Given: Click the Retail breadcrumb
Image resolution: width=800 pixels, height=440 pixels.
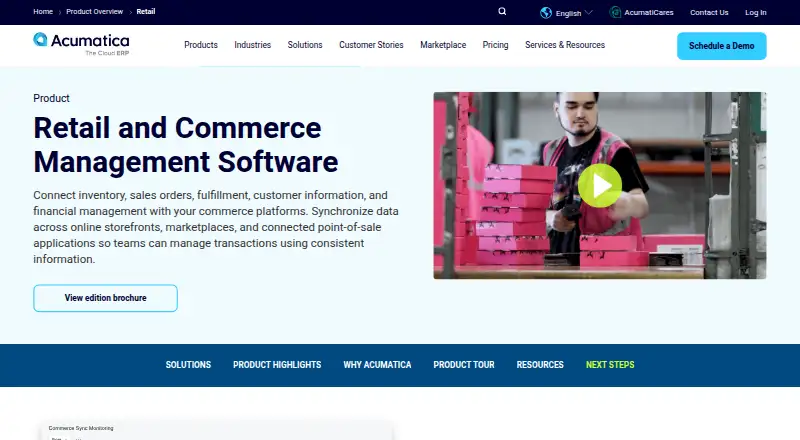Looking at the screenshot, I should (145, 11).
